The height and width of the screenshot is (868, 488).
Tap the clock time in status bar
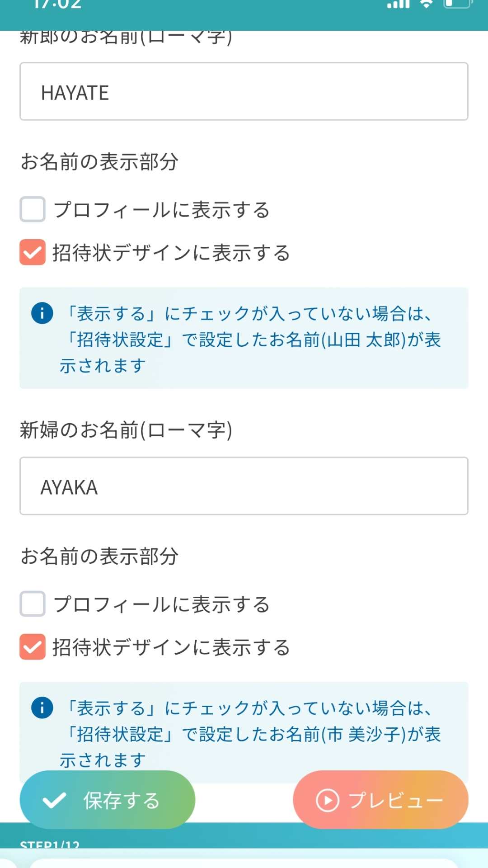[x=57, y=5]
